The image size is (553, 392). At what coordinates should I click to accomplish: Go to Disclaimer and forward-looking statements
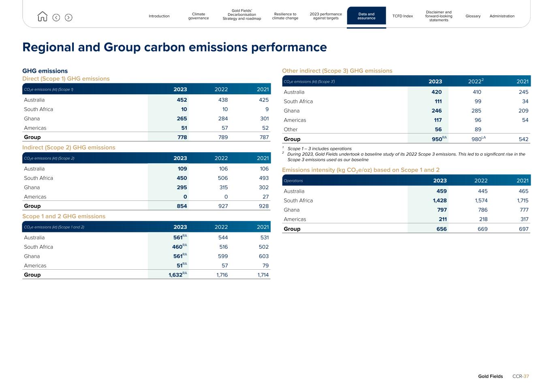[x=439, y=16]
